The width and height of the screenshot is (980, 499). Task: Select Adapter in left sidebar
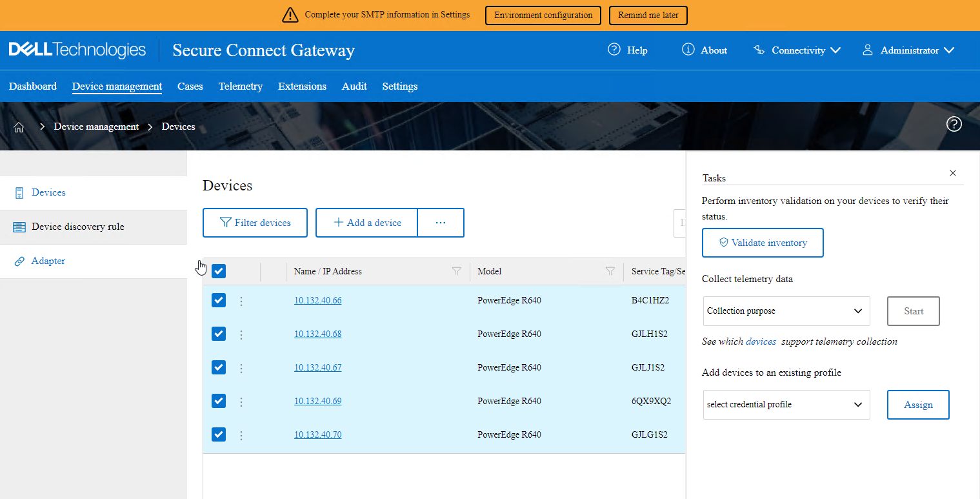(x=94, y=261)
